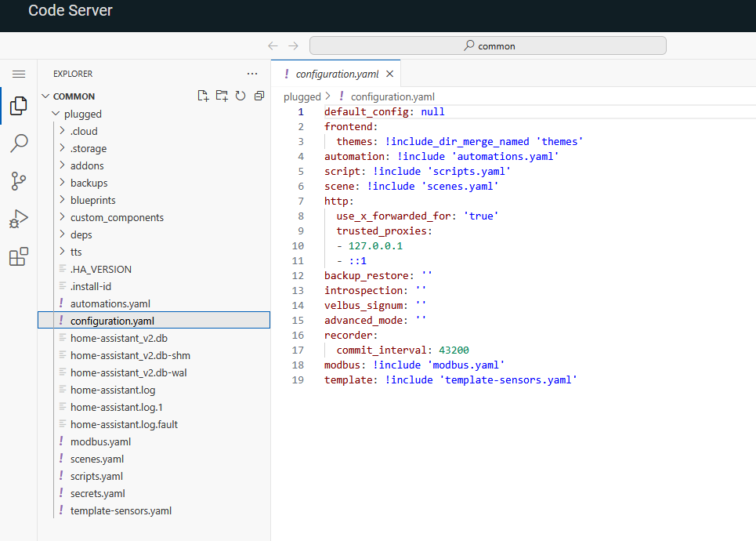Viewport: 756px width, 541px height.
Task: Click the plugged breadcrumb link
Action: [302, 96]
